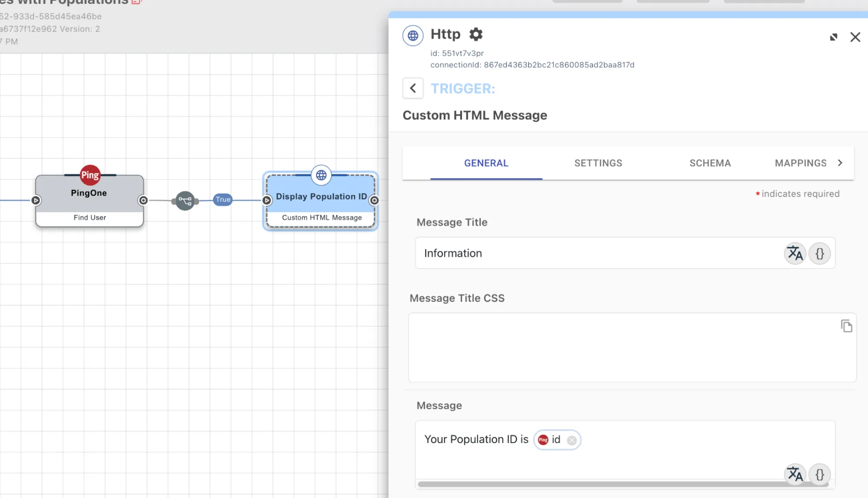Open Http connector settings gear

tap(476, 34)
